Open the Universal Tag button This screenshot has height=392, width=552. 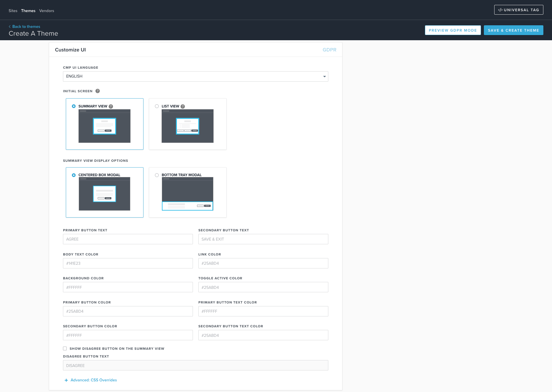coord(518,10)
